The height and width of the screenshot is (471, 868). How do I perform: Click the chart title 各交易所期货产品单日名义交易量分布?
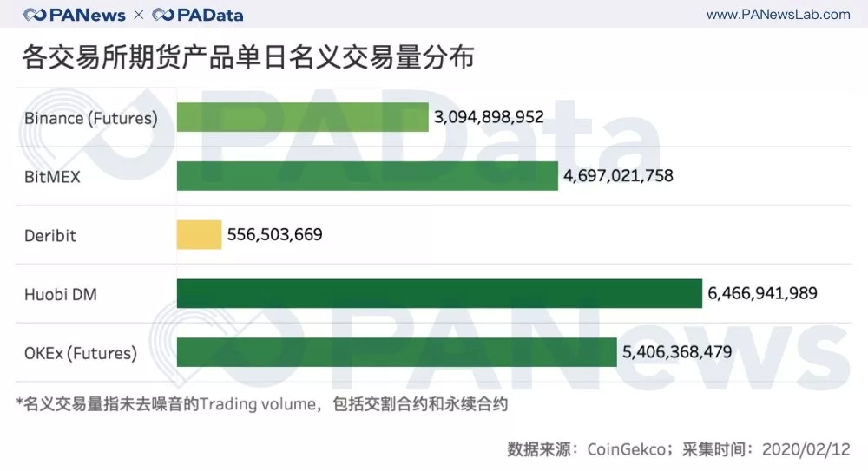click(247, 58)
